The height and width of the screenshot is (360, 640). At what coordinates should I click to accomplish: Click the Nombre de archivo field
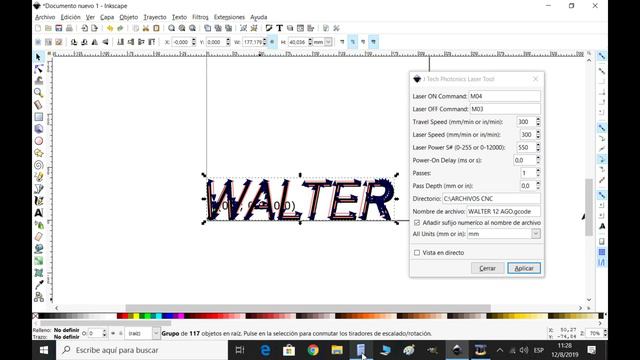pyautogui.click(x=504, y=211)
